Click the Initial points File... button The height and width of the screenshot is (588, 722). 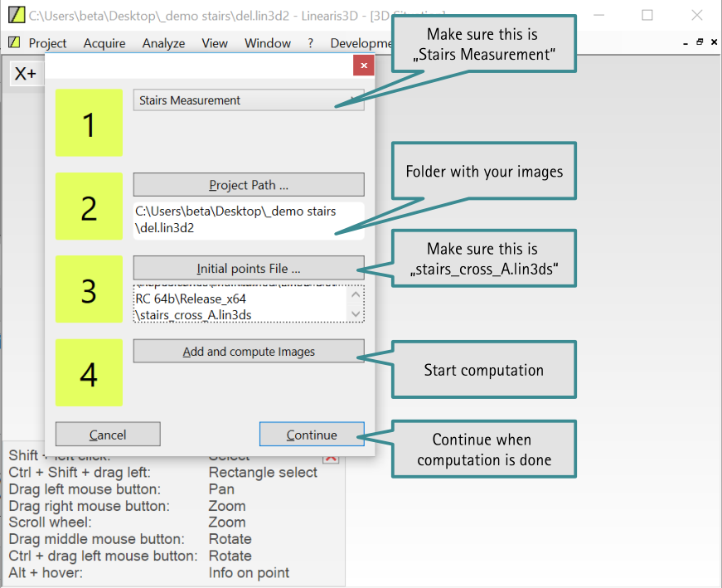[249, 269]
